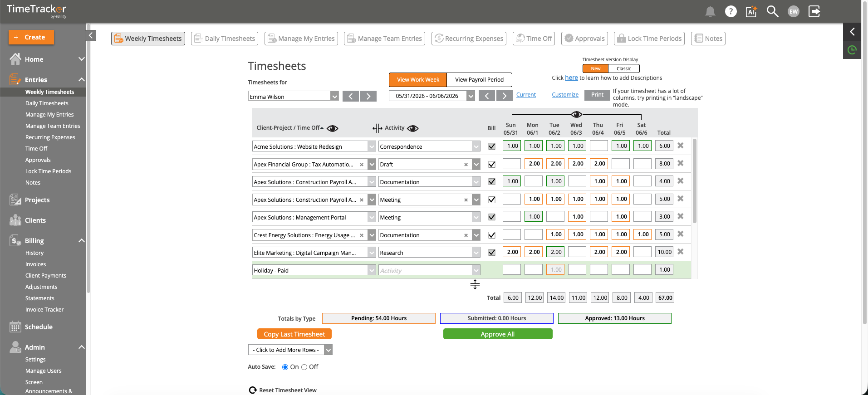Open the Emma Wilson employee dropdown

pos(334,96)
